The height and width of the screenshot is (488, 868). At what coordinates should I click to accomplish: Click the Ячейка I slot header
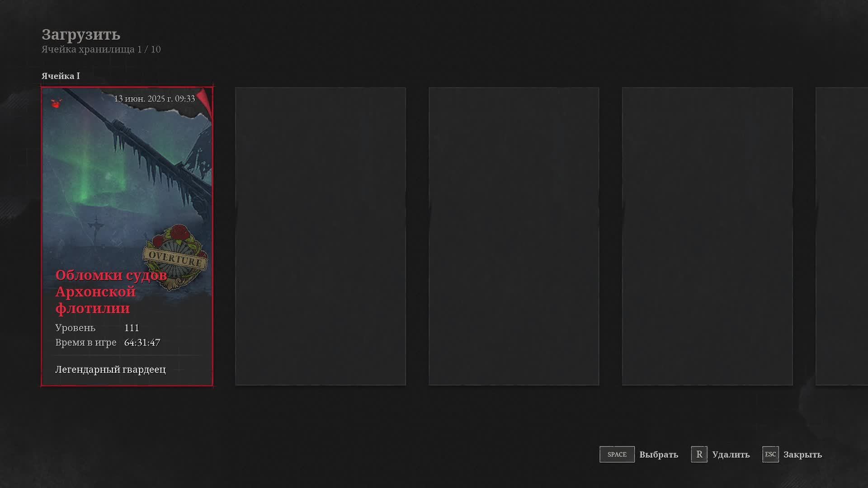(x=61, y=76)
